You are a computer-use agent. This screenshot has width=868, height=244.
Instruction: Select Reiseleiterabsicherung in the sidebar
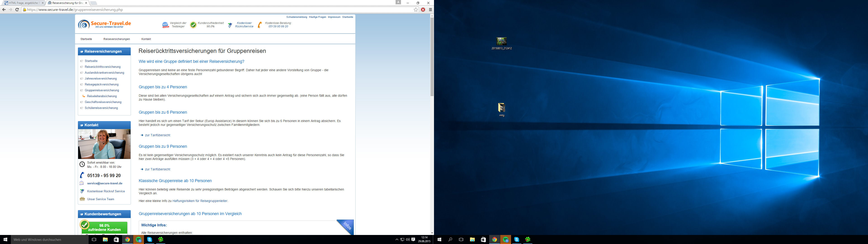102,96
